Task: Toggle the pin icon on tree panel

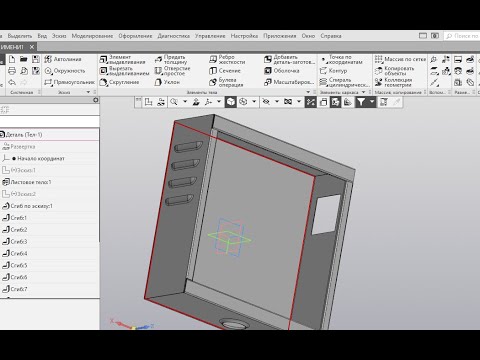Action: click(x=96, y=100)
